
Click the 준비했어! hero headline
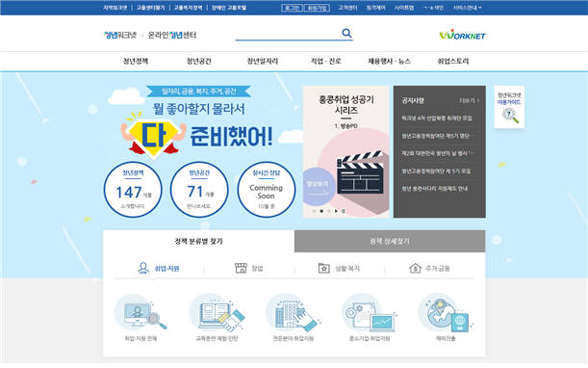point(231,136)
